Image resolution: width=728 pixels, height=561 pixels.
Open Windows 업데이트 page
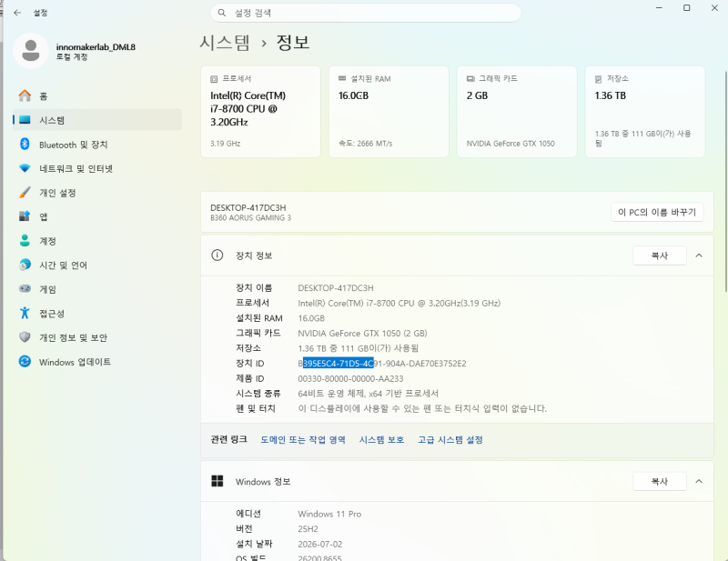pyautogui.click(x=97, y=362)
